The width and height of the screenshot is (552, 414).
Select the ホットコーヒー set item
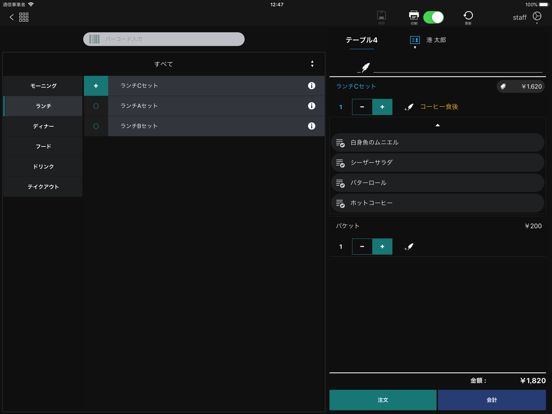[x=438, y=203]
